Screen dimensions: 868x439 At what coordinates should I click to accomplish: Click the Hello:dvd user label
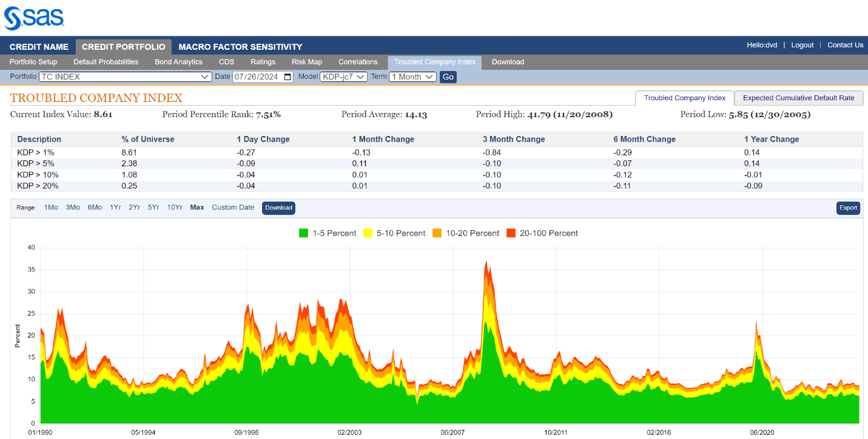point(762,45)
